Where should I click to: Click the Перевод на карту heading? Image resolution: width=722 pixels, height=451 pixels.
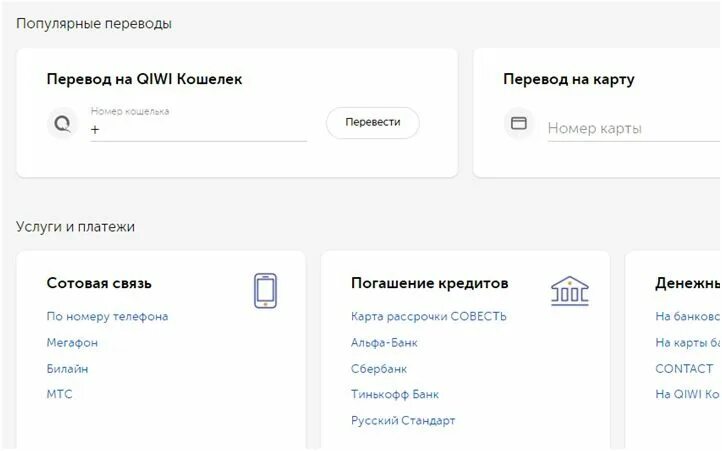[569, 79]
